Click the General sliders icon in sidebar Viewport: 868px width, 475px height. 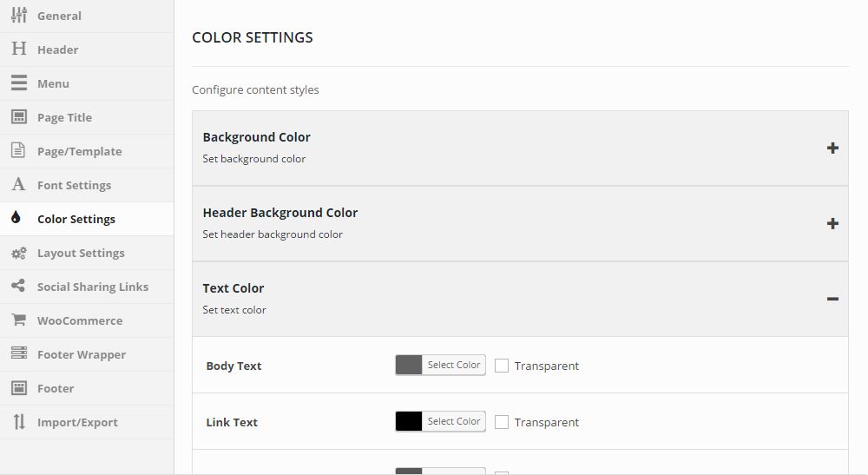tap(19, 15)
